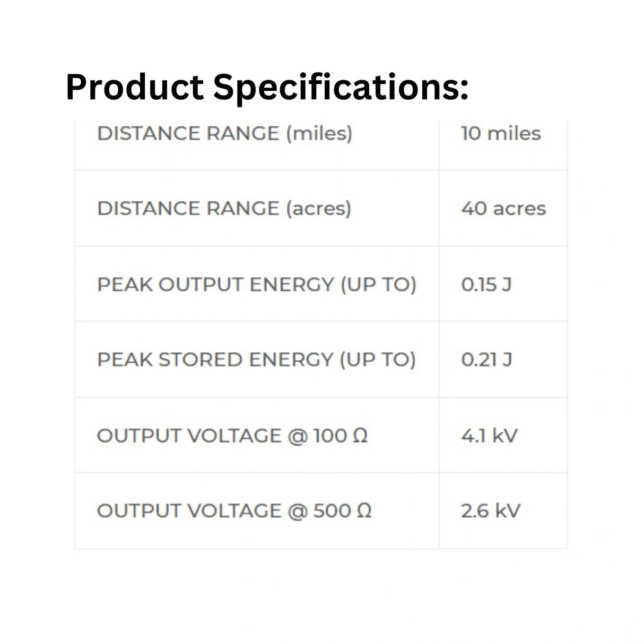Click the Product Specifications heading
The width and height of the screenshot is (644, 644).
click(x=267, y=87)
